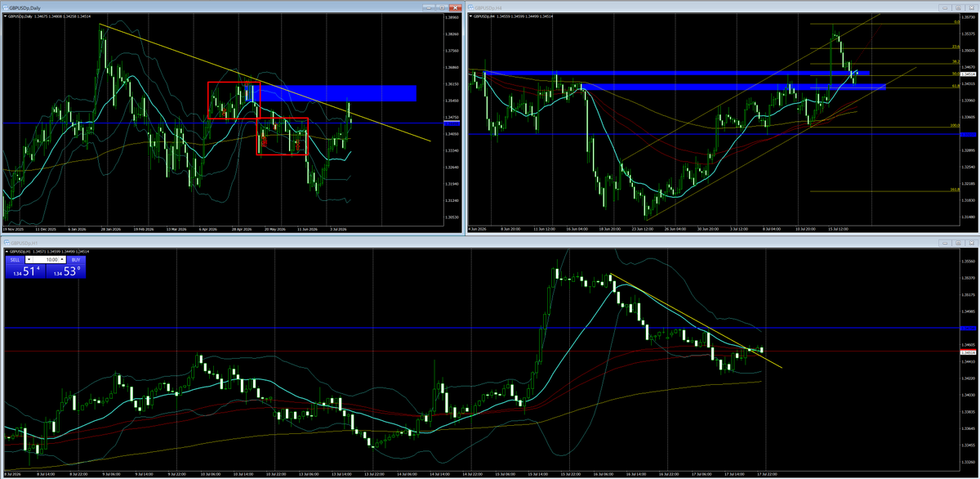This screenshot has height=479, width=980.
Task: Click the Fibonacci 0.0 level label
Action: click(x=956, y=22)
